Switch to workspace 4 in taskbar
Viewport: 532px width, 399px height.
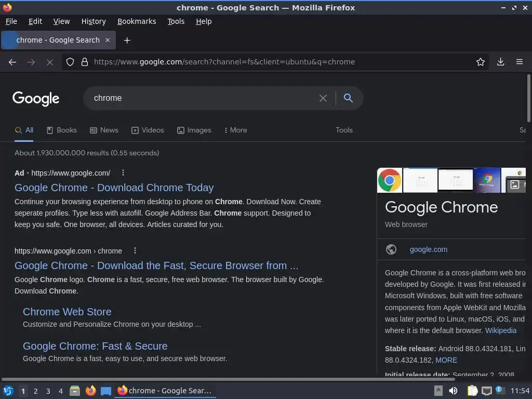pyautogui.click(x=61, y=391)
